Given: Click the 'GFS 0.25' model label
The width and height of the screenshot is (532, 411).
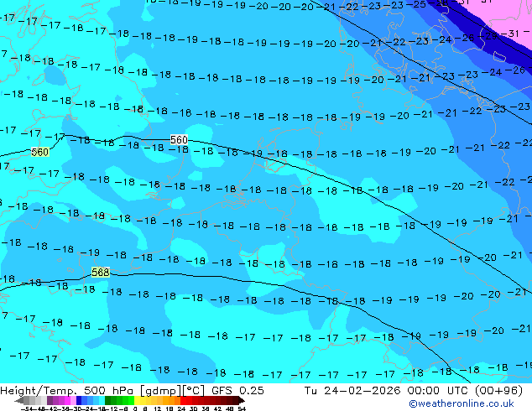Looking at the screenshot, I should tap(237, 391).
